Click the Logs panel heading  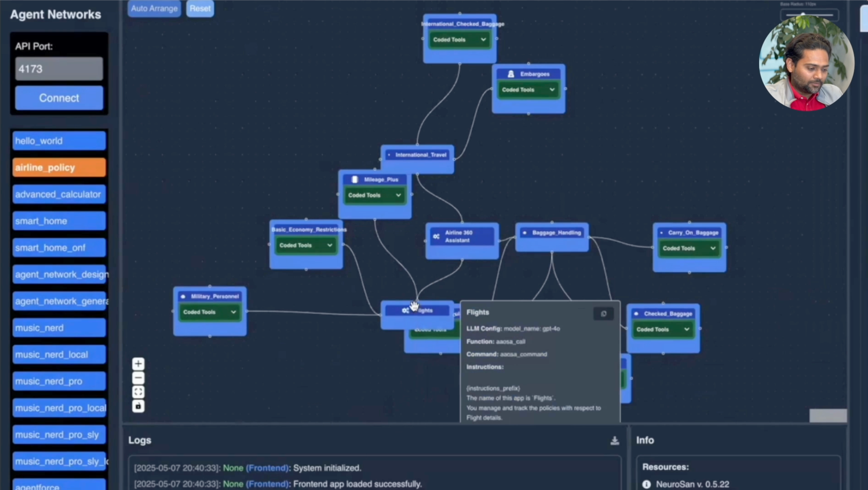tap(139, 441)
